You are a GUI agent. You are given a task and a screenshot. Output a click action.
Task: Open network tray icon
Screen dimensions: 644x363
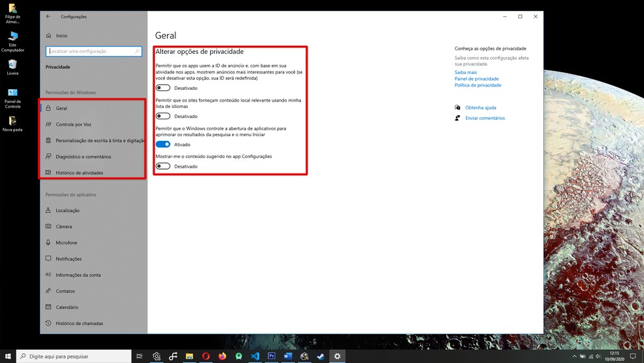pyautogui.click(x=590, y=356)
